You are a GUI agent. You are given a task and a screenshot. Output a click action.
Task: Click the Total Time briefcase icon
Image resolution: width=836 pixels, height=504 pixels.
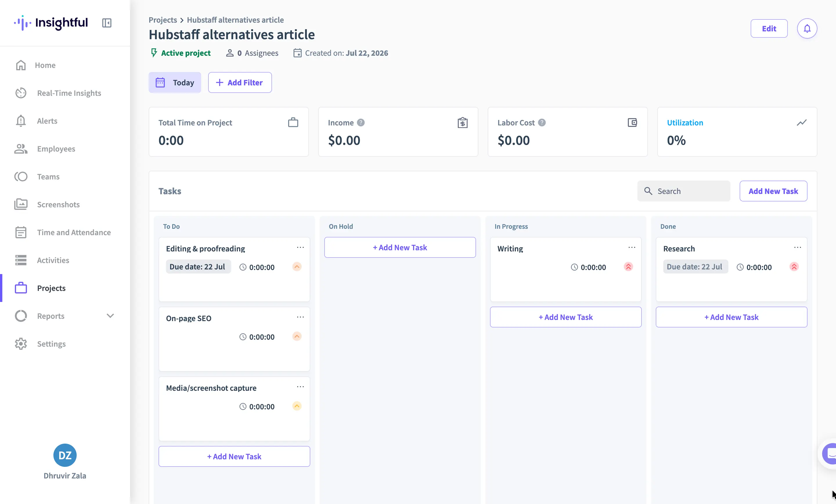point(293,123)
